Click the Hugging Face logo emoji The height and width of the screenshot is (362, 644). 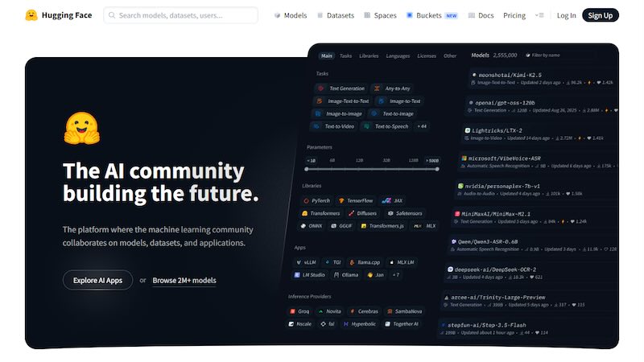(x=31, y=15)
